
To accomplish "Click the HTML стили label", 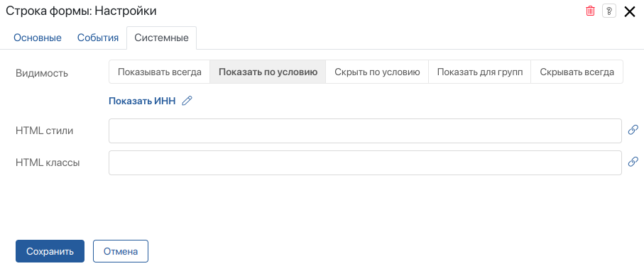I will [44, 131].
